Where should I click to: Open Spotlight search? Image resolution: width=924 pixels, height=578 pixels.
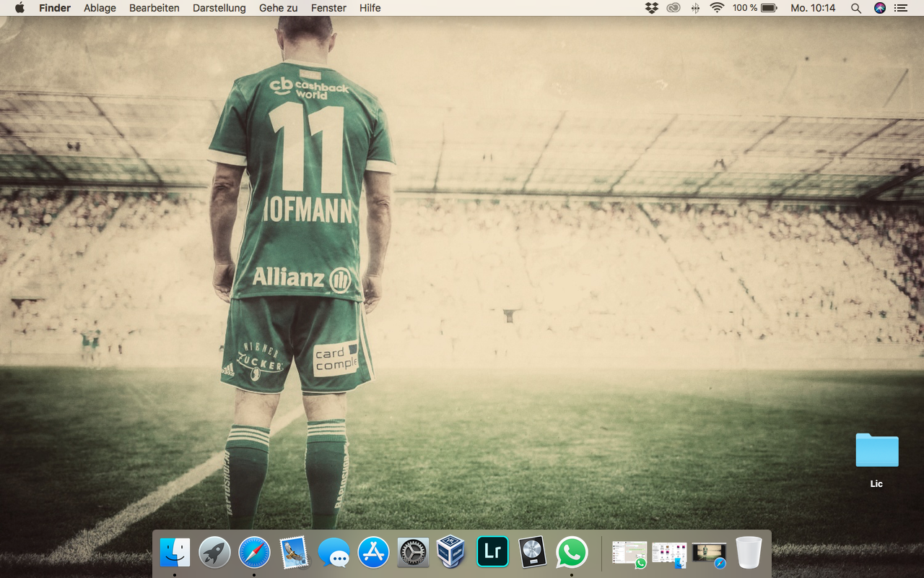[856, 8]
